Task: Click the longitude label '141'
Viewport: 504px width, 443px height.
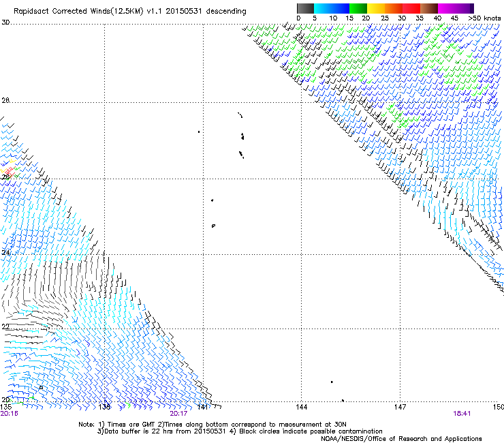Action: [203, 407]
